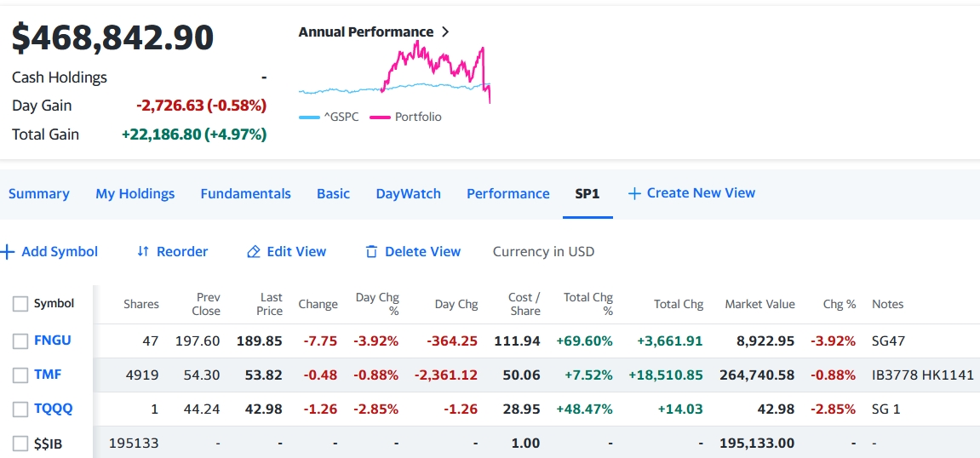This screenshot has width=980, height=458.
Task: Toggle the TQQQ row checkbox
Action: pos(20,409)
